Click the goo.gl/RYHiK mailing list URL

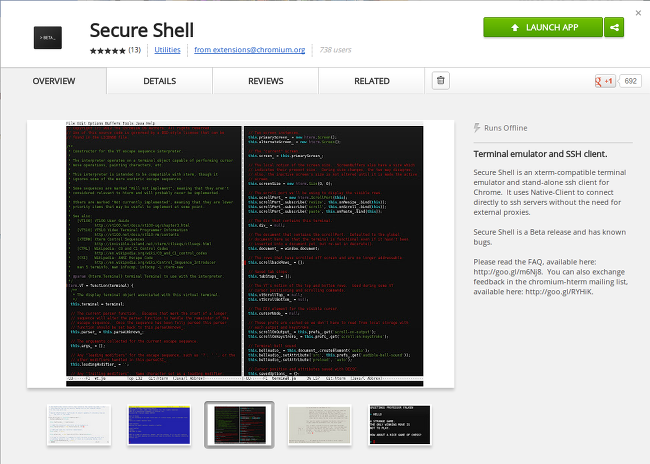[x=559, y=292]
